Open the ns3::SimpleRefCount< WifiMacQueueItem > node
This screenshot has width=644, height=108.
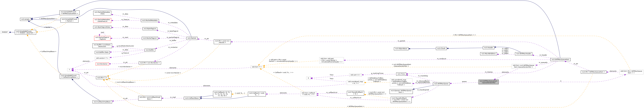(x=70, y=13)
